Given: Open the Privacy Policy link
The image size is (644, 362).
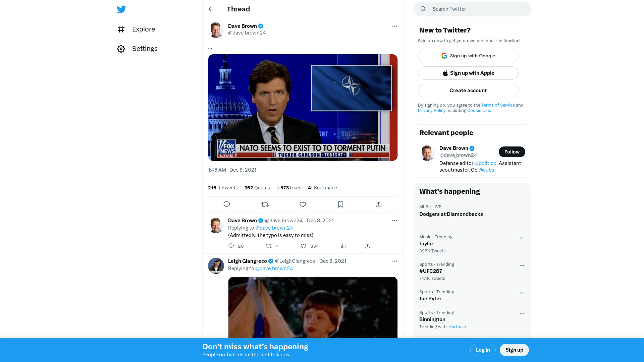Looking at the screenshot, I should coord(432,111).
